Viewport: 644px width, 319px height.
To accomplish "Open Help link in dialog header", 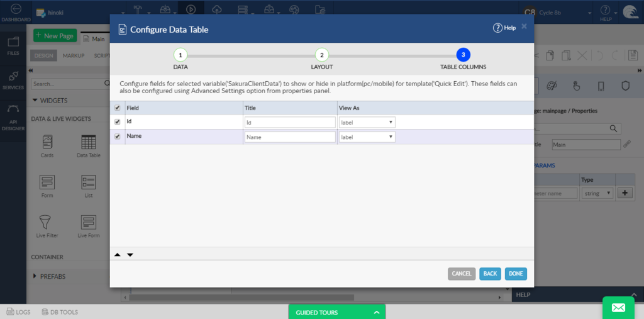I will coord(504,28).
